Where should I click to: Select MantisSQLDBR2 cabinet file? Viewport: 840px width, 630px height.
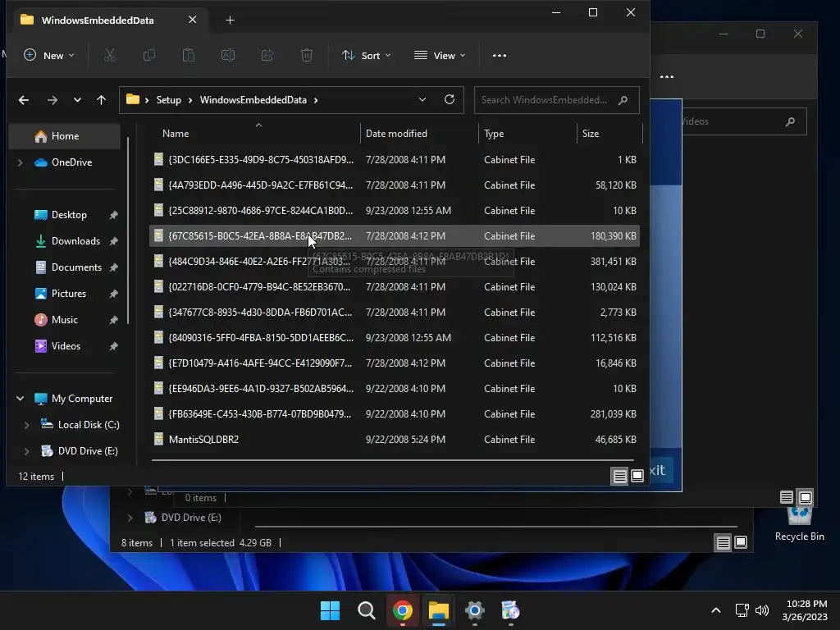point(395,440)
